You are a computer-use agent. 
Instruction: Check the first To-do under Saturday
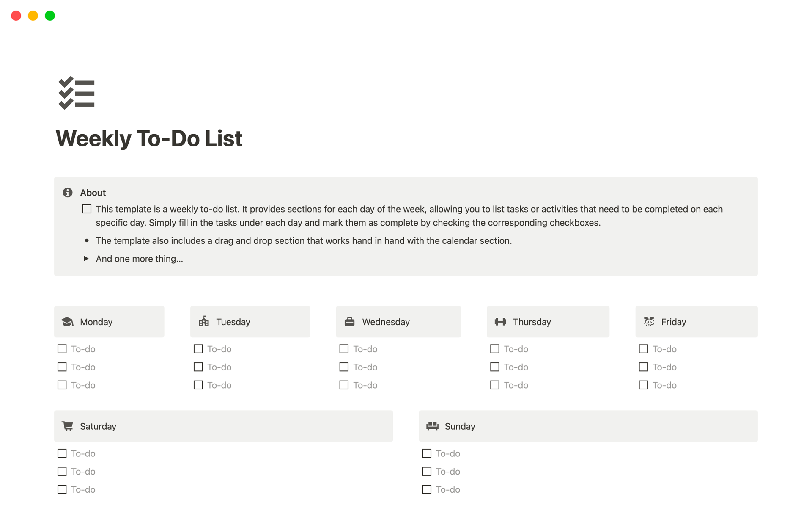62,453
